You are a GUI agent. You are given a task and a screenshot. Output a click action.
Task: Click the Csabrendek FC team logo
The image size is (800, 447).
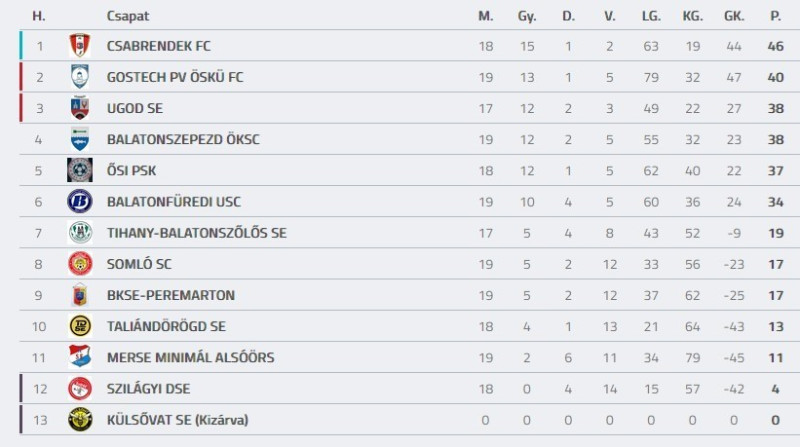point(80,46)
